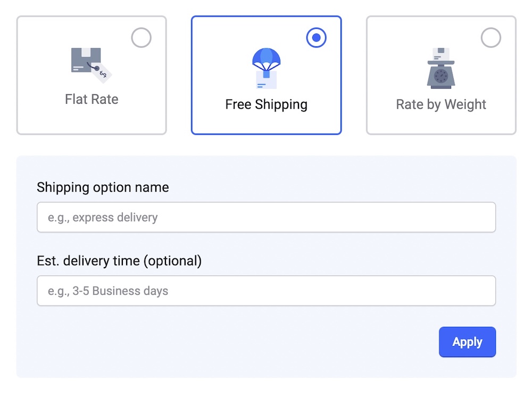Click the "Rate by Weight" text label
The height and width of the screenshot is (395, 532).
[441, 104]
